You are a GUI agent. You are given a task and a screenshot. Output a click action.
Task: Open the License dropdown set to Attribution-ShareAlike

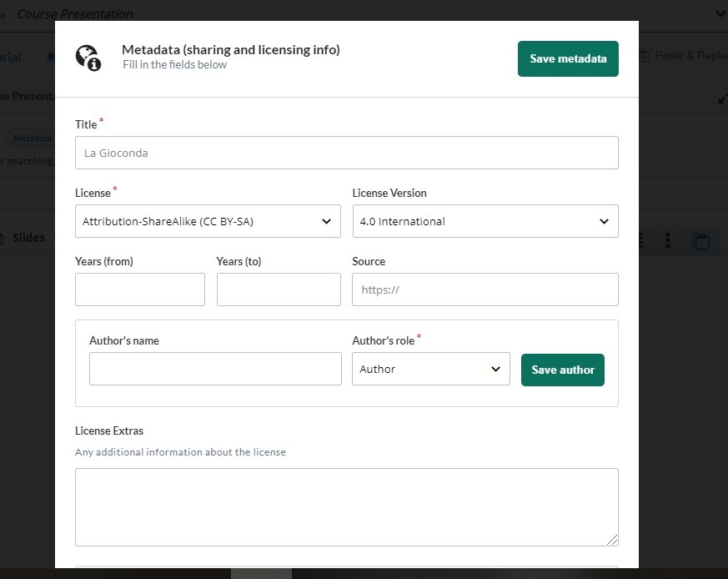(208, 221)
